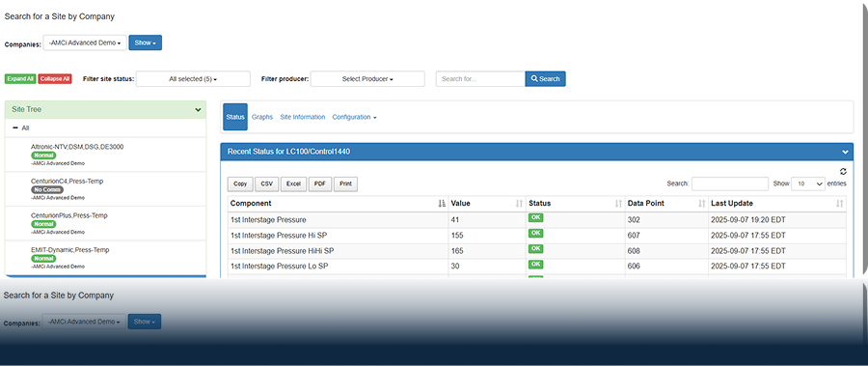Change the Show entries count dropdown

(807, 183)
